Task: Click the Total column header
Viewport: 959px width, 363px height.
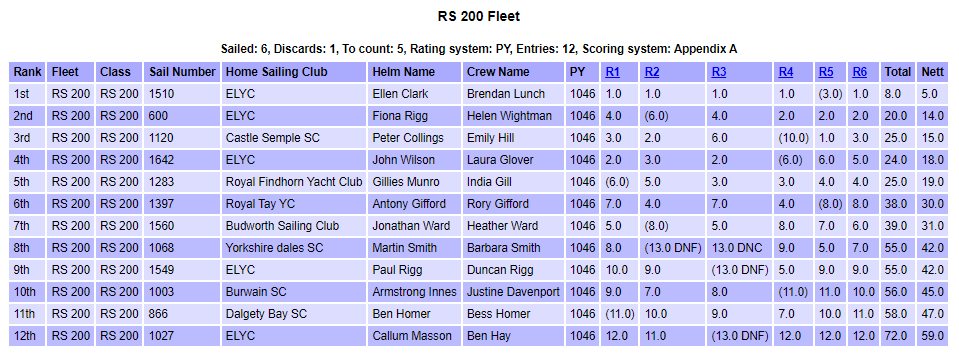Action: click(898, 72)
